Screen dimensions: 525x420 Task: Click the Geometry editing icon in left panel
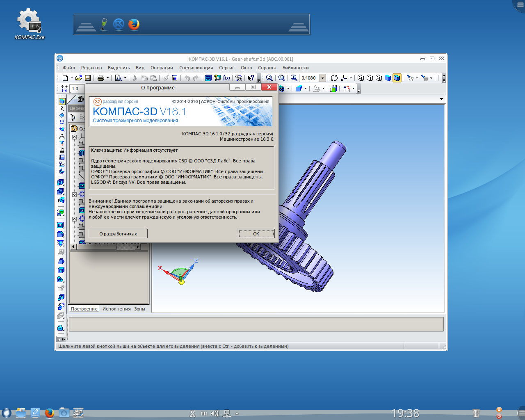click(x=62, y=101)
